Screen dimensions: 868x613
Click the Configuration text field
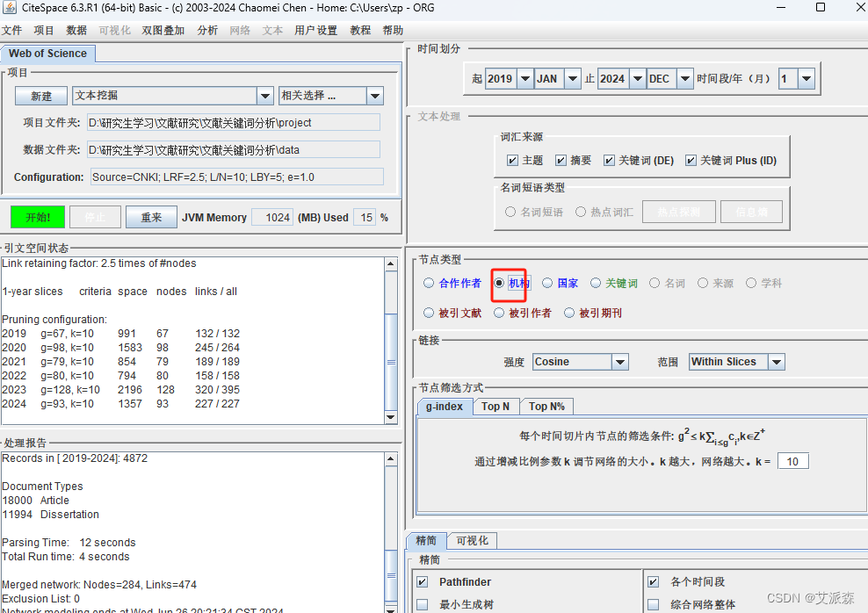pyautogui.click(x=237, y=177)
